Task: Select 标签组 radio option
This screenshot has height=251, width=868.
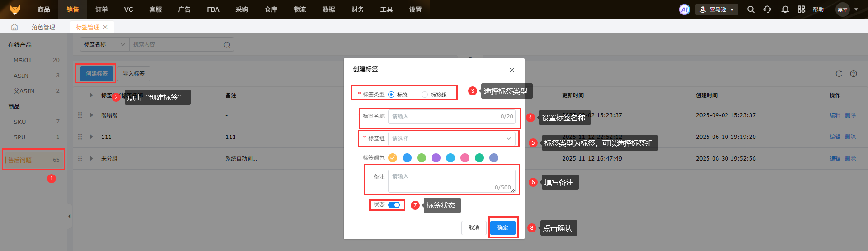Action: [x=425, y=95]
